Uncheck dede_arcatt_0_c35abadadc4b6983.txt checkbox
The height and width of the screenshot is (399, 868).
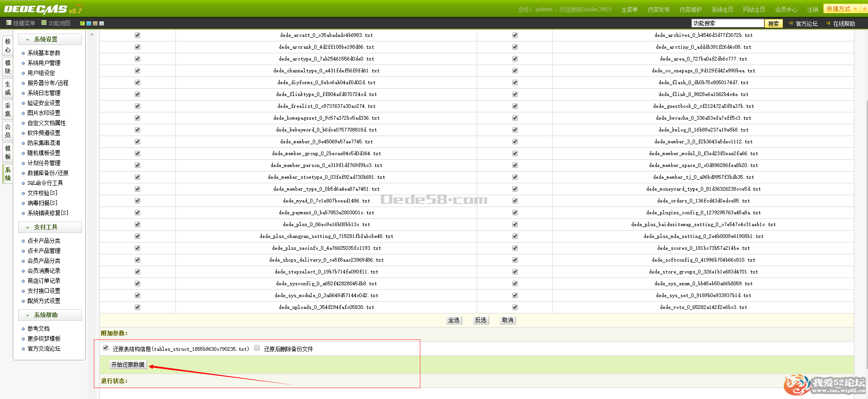pyautogui.click(x=138, y=35)
